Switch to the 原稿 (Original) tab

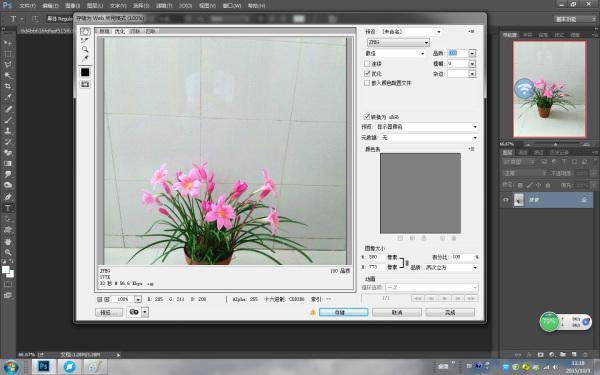[x=104, y=31]
